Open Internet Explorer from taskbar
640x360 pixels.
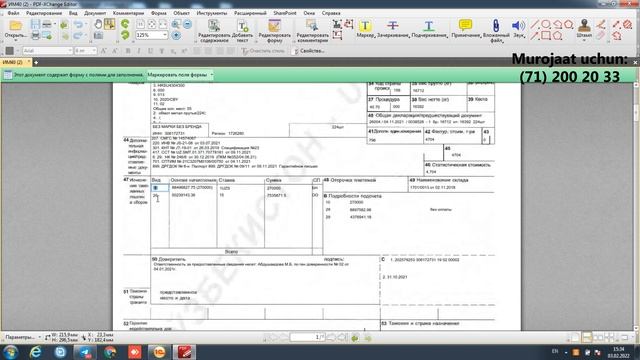point(36,352)
